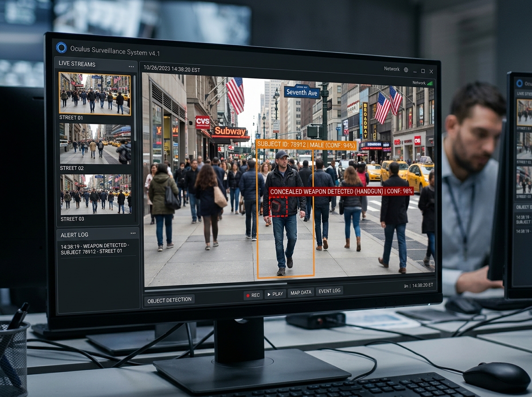Start recording with the REC button
This screenshot has height=397, width=532.
pos(253,295)
